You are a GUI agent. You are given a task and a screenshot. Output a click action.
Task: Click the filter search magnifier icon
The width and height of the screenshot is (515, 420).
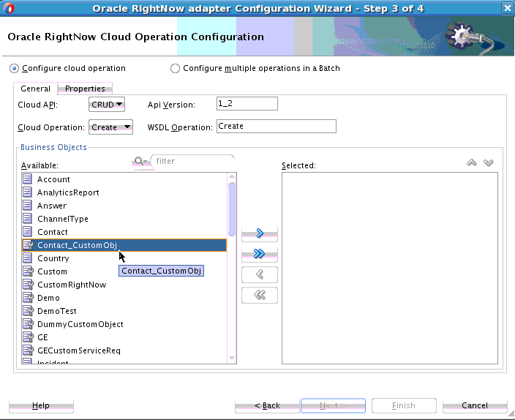(x=140, y=162)
